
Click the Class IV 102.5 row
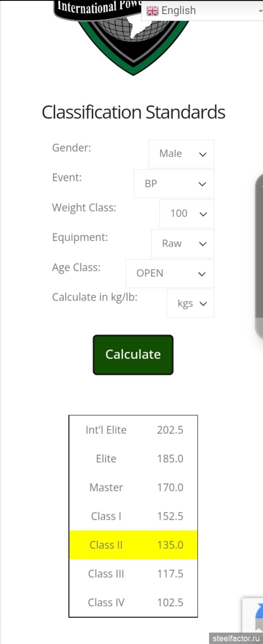pyautogui.click(x=133, y=602)
